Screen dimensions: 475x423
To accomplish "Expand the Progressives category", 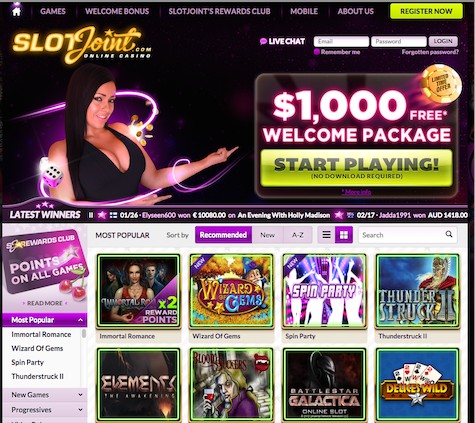I will 80,410.
